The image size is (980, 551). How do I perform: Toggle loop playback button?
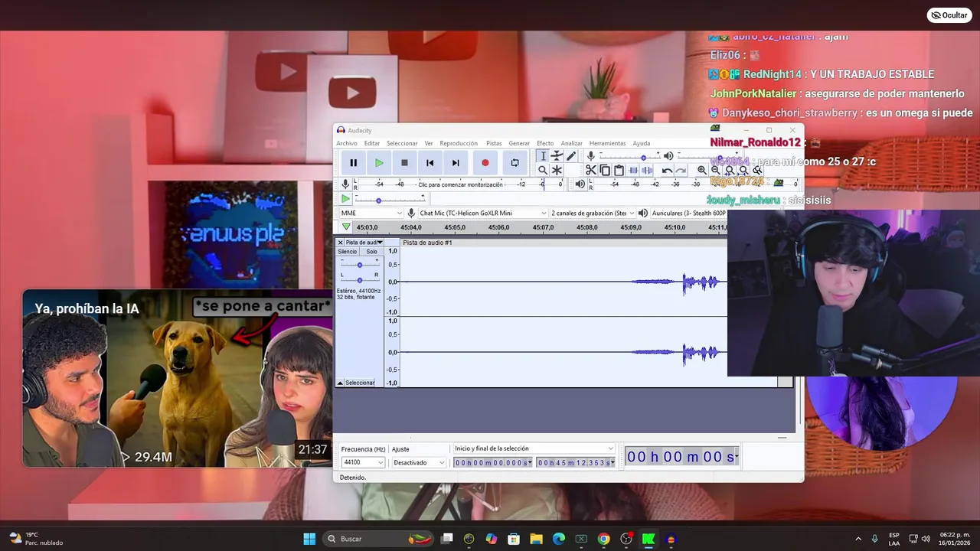pos(514,162)
